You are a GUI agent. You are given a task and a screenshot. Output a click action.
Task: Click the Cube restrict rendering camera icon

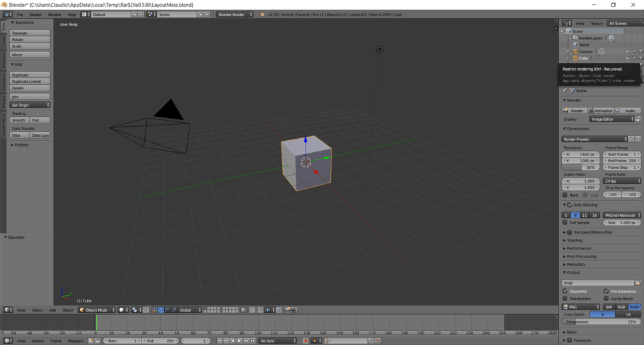[640, 58]
